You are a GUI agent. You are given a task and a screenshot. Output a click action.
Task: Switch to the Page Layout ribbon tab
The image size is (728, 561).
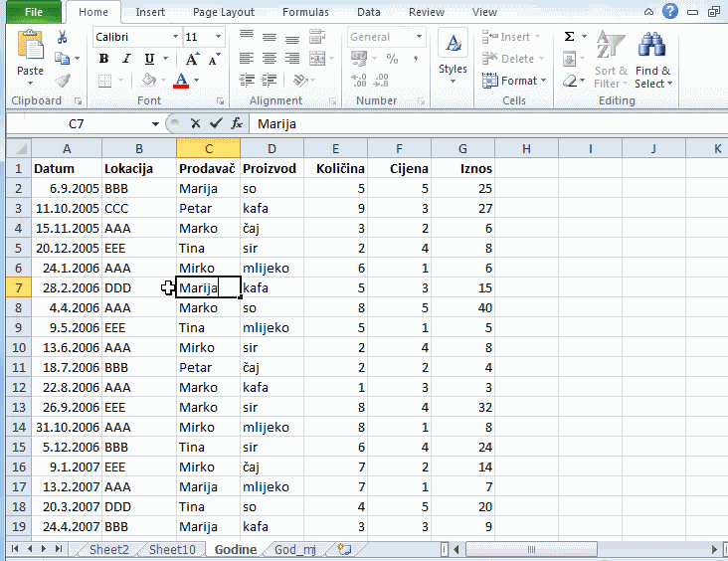[223, 12]
